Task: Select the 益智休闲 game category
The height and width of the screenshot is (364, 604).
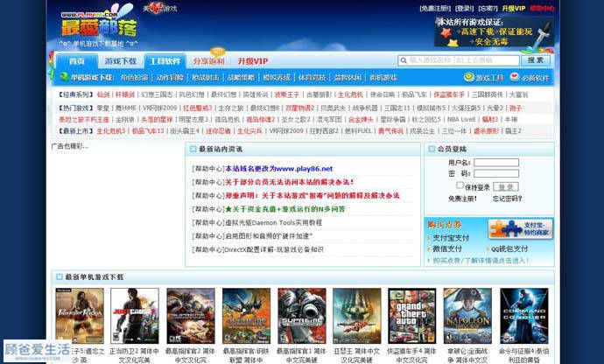Action: coord(348,77)
